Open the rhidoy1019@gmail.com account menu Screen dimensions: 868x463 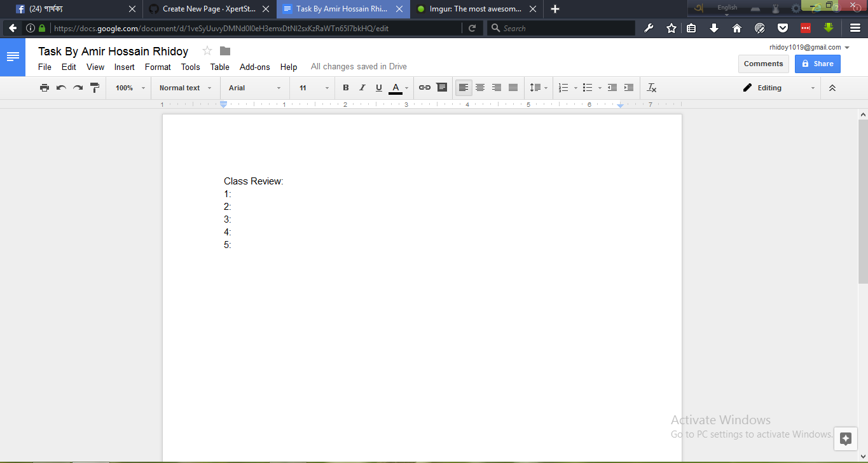[x=809, y=47]
